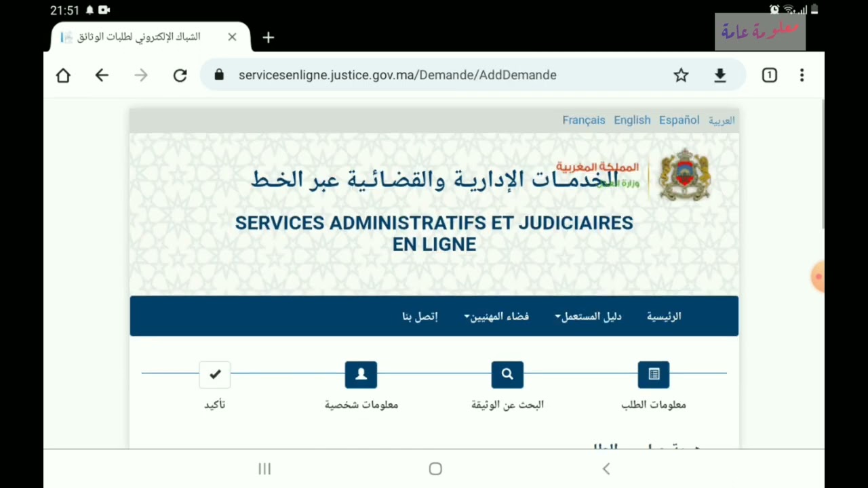The image size is (868, 488).
Task: Close the الشباك الإلكتروني tab
Action: tap(232, 37)
